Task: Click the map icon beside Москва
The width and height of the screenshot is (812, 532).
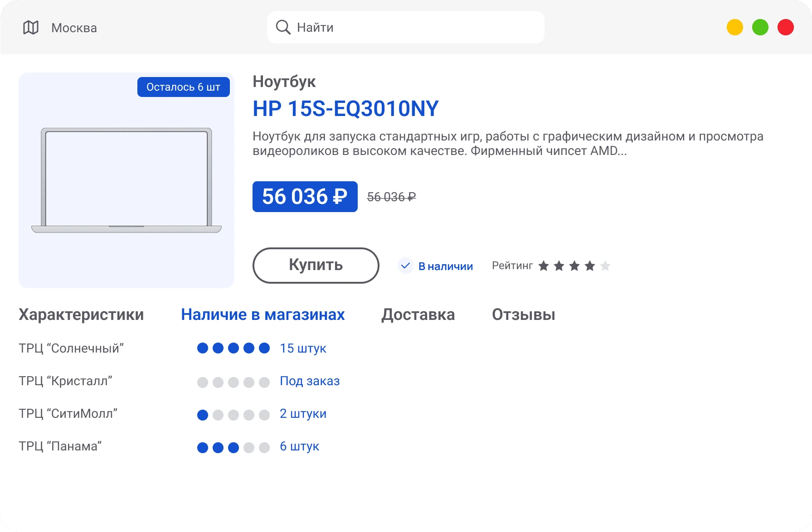Action: point(31,28)
